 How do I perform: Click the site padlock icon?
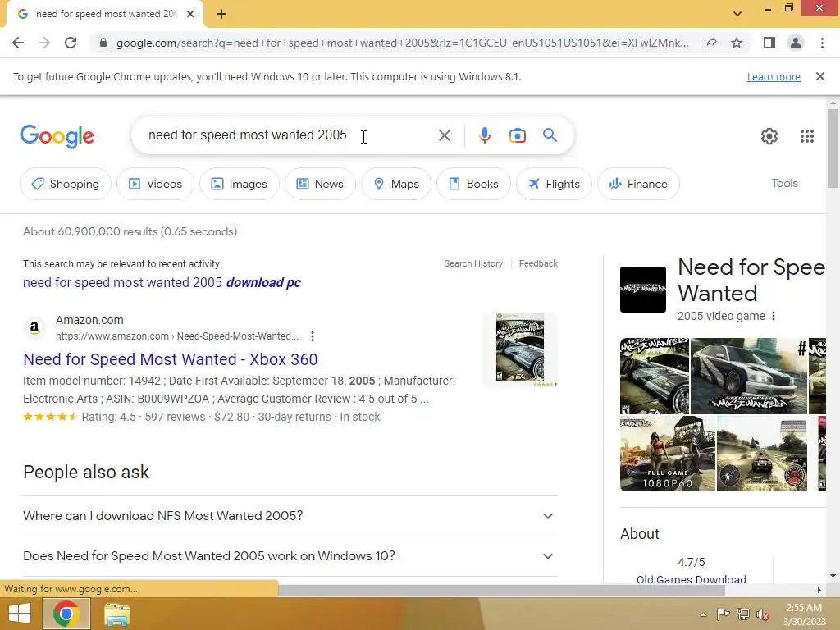coord(103,43)
